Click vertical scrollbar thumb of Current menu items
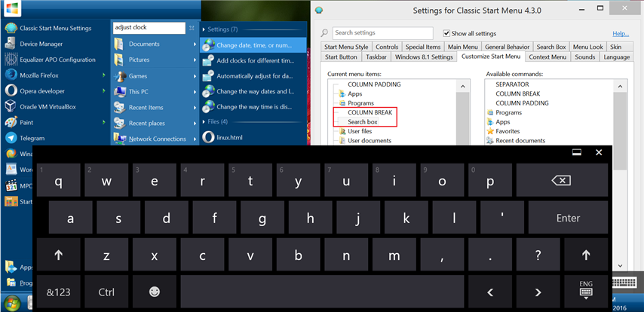This screenshot has height=312, width=644. pos(462,119)
